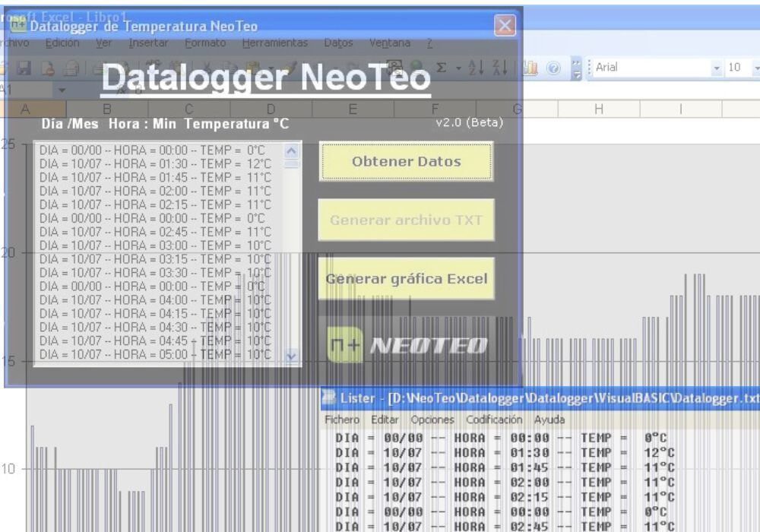Close the Datalogger de Temperatura window

(505, 25)
